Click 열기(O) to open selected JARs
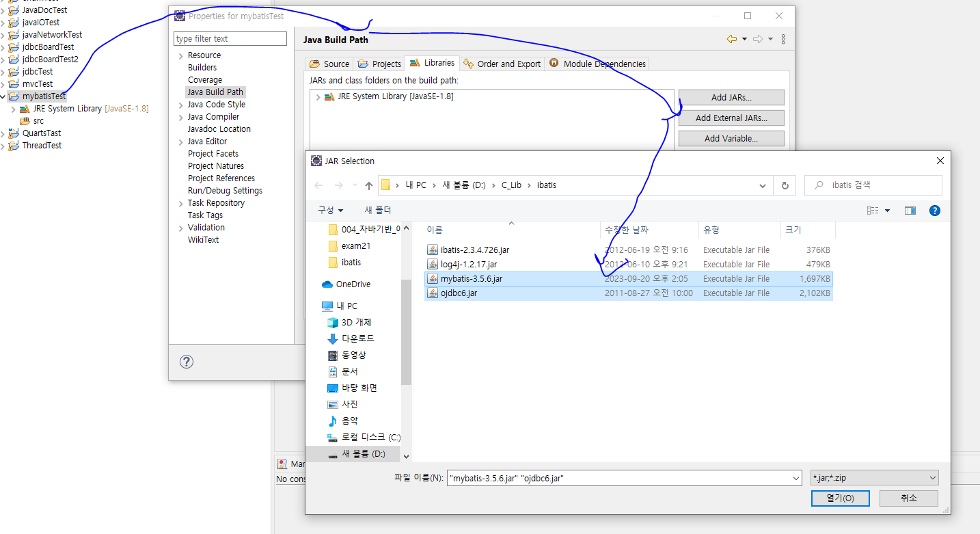 [840, 498]
